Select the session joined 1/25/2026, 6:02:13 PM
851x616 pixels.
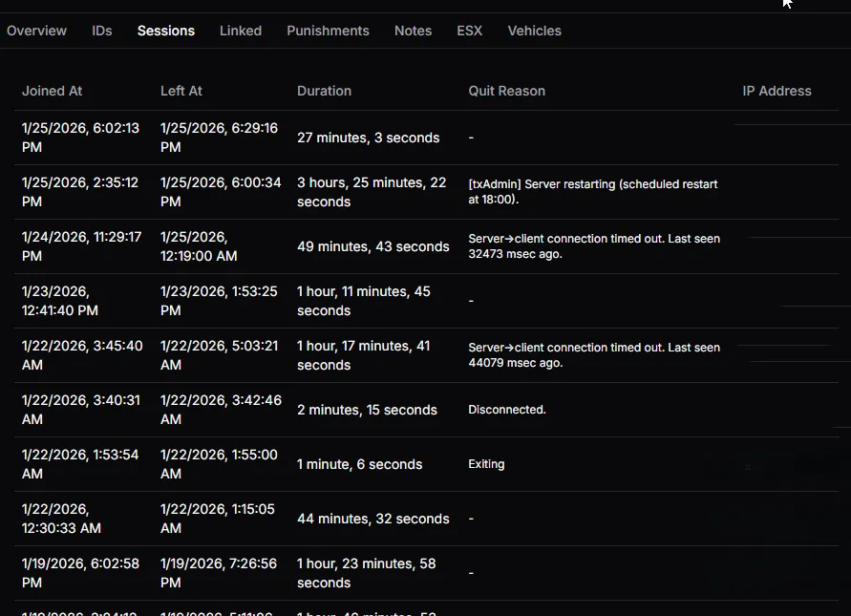[x=81, y=137]
